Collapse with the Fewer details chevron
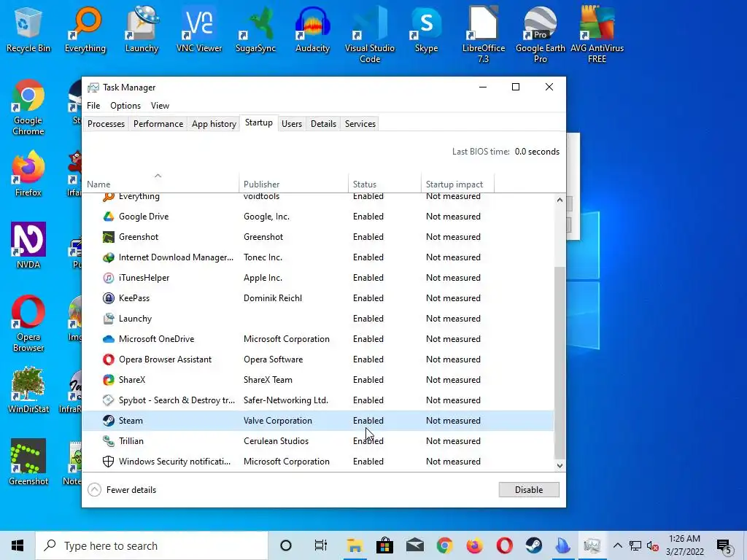 94,490
